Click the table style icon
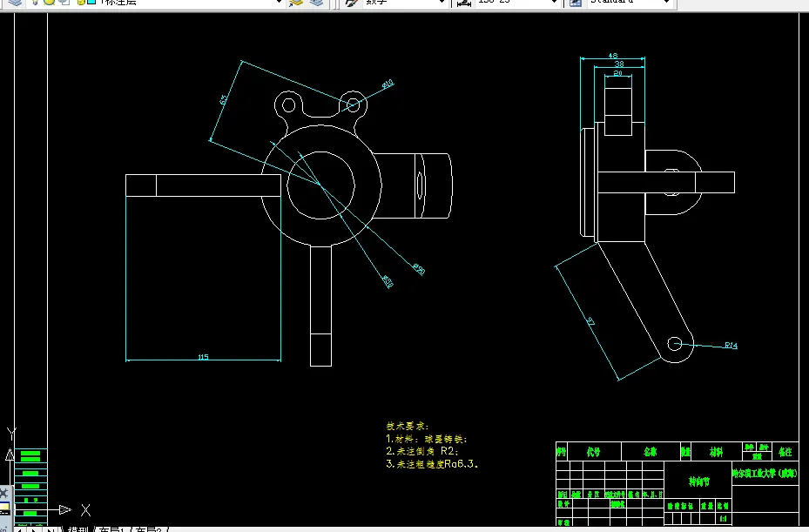809x532 pixels. (576, 2)
